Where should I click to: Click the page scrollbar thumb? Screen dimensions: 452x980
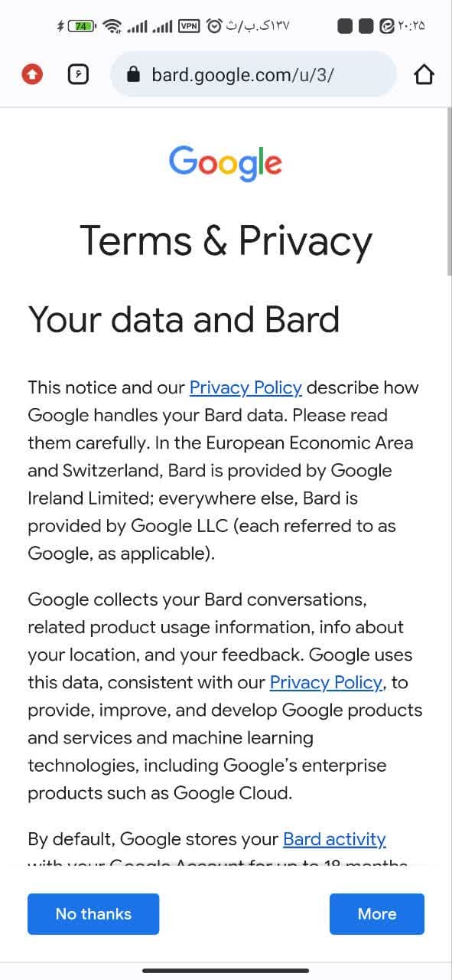pyautogui.click(x=449, y=191)
